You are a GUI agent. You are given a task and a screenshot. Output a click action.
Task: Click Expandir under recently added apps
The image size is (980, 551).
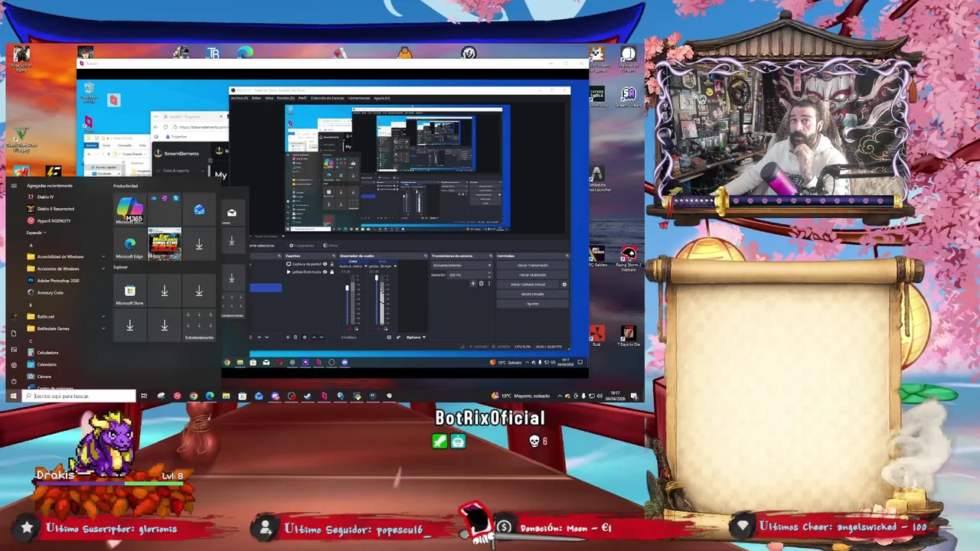(36, 233)
